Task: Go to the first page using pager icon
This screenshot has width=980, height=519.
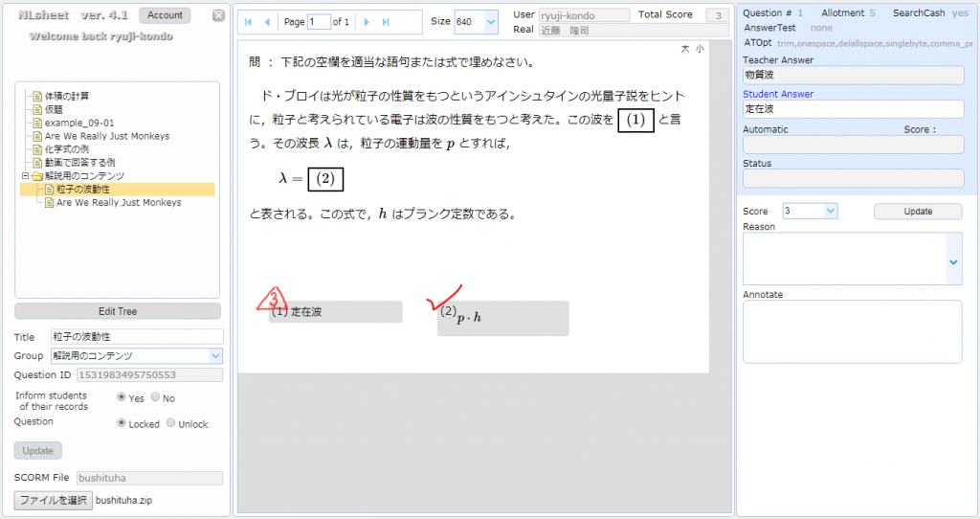Action: click(x=249, y=22)
